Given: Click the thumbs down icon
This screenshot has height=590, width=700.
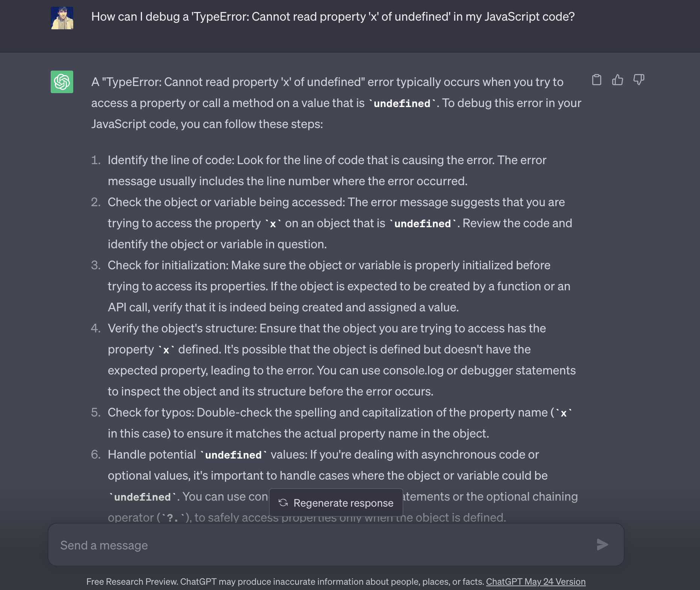Looking at the screenshot, I should pos(638,80).
